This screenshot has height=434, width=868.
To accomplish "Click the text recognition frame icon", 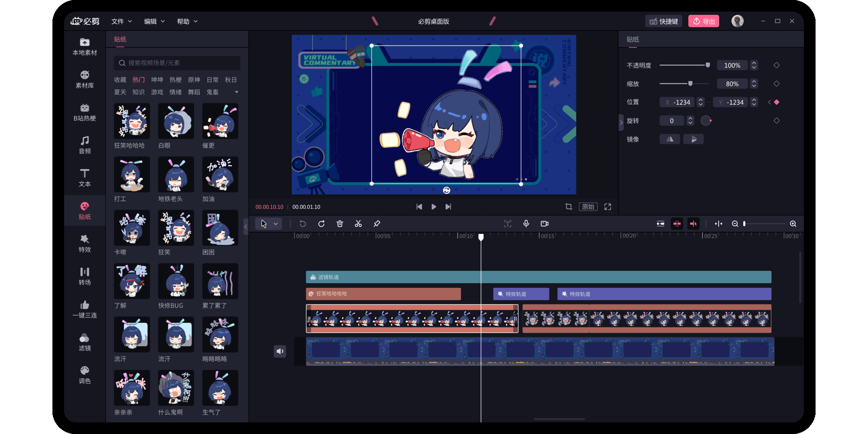I will (508, 224).
